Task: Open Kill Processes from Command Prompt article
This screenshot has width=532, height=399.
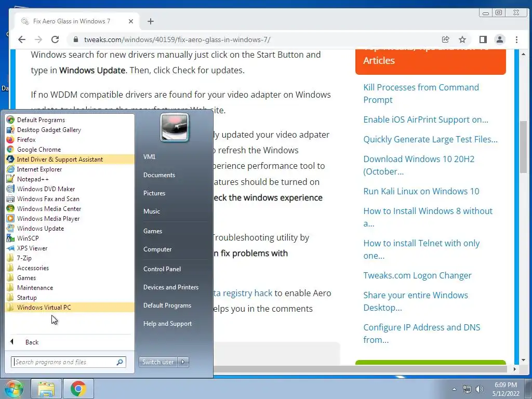Action: coord(421,94)
